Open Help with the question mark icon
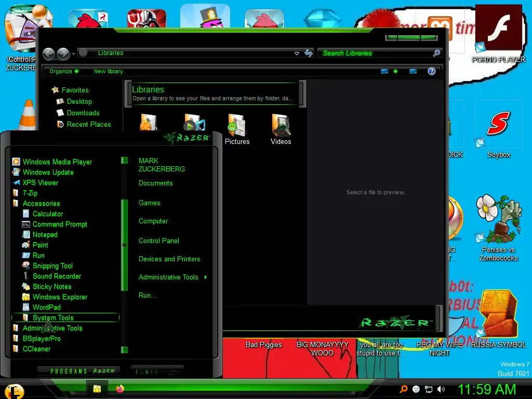Viewport: 532px width, 399px height. (432, 71)
